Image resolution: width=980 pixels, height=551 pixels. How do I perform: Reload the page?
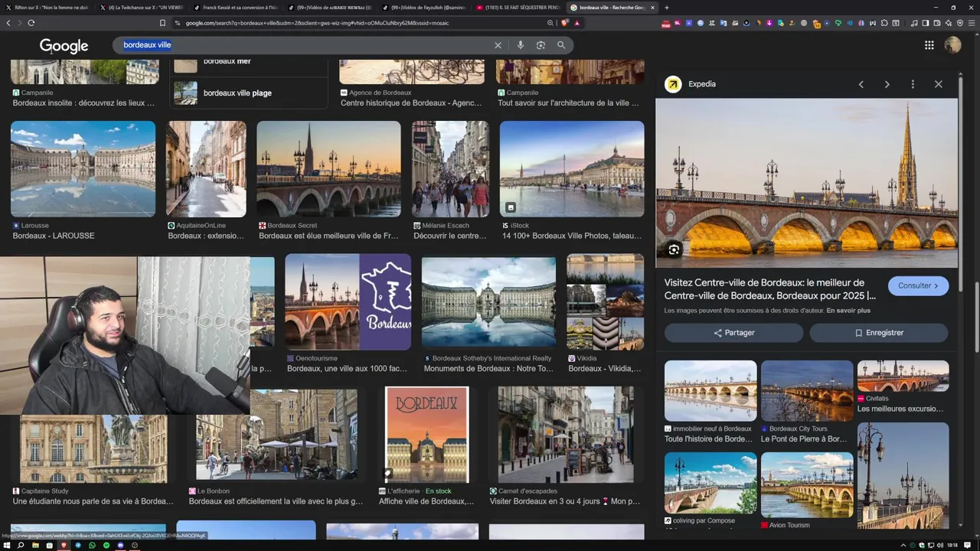pyautogui.click(x=31, y=23)
